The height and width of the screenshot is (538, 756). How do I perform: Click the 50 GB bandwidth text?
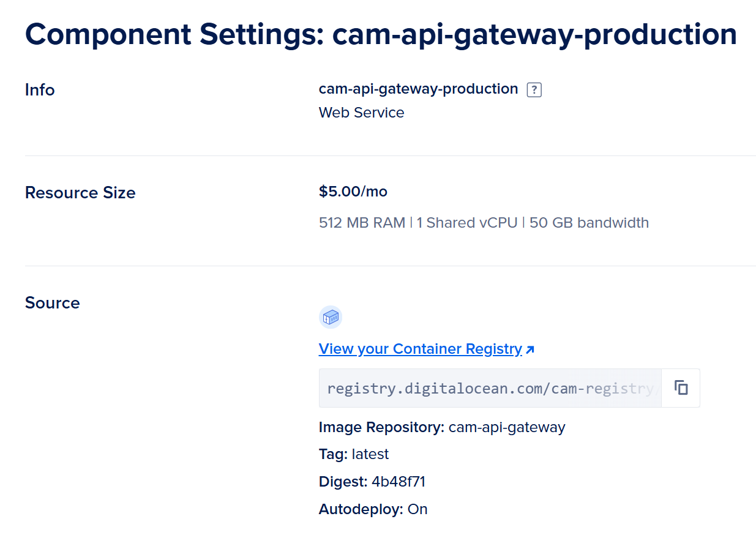(x=589, y=223)
